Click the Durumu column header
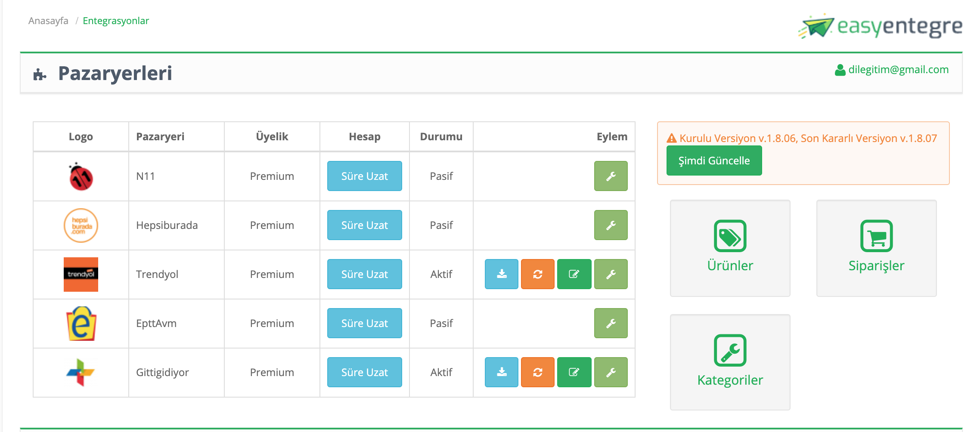The width and height of the screenshot is (980, 432). (x=441, y=137)
